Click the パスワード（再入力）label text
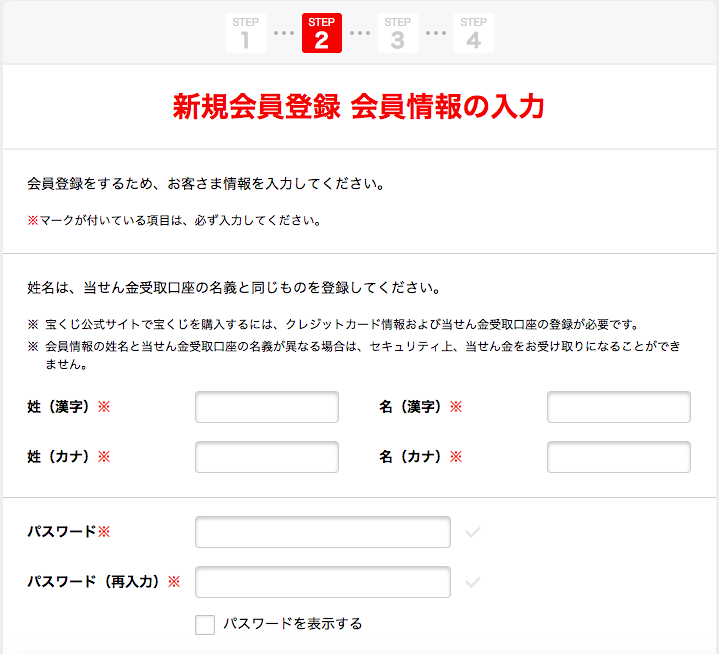 click(x=104, y=582)
